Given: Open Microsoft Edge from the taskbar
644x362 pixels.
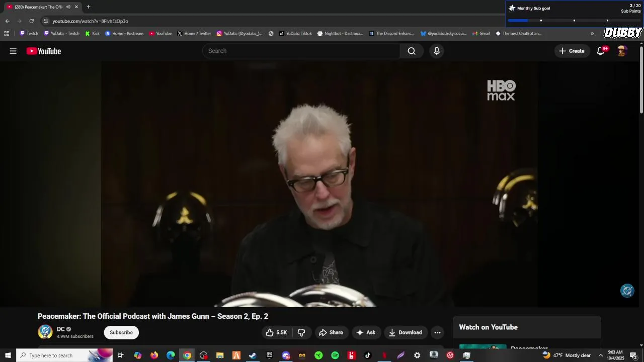Looking at the screenshot, I should click(x=171, y=355).
